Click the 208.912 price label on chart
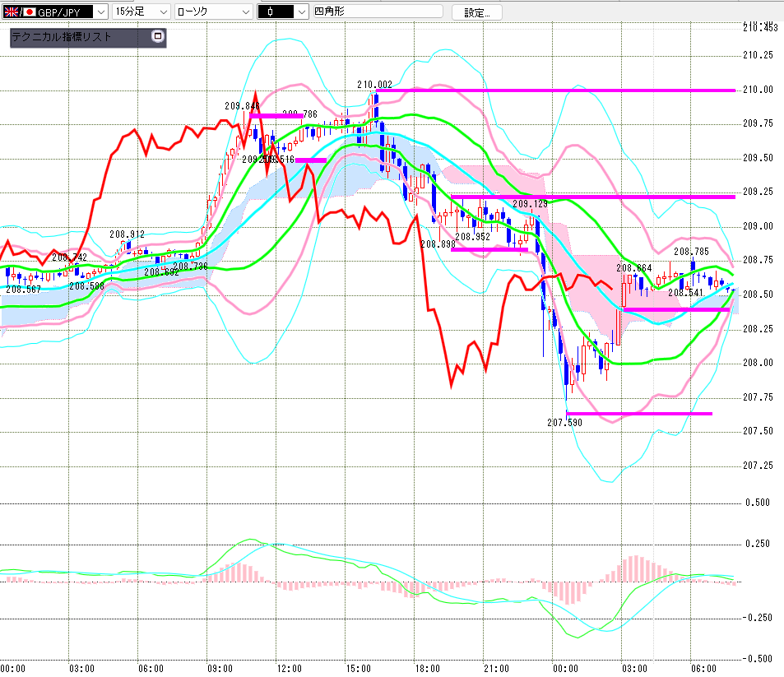Screen dimensions: 784x677 point(127,234)
